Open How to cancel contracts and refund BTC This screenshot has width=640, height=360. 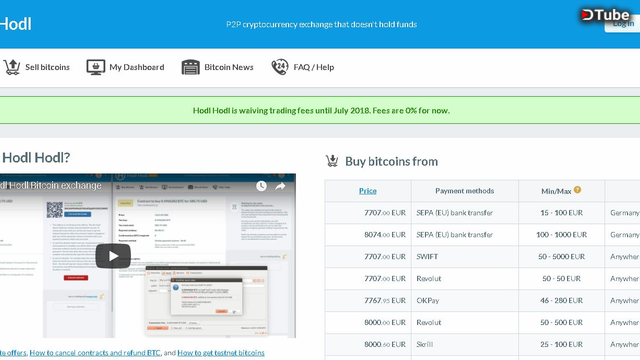coord(95,353)
